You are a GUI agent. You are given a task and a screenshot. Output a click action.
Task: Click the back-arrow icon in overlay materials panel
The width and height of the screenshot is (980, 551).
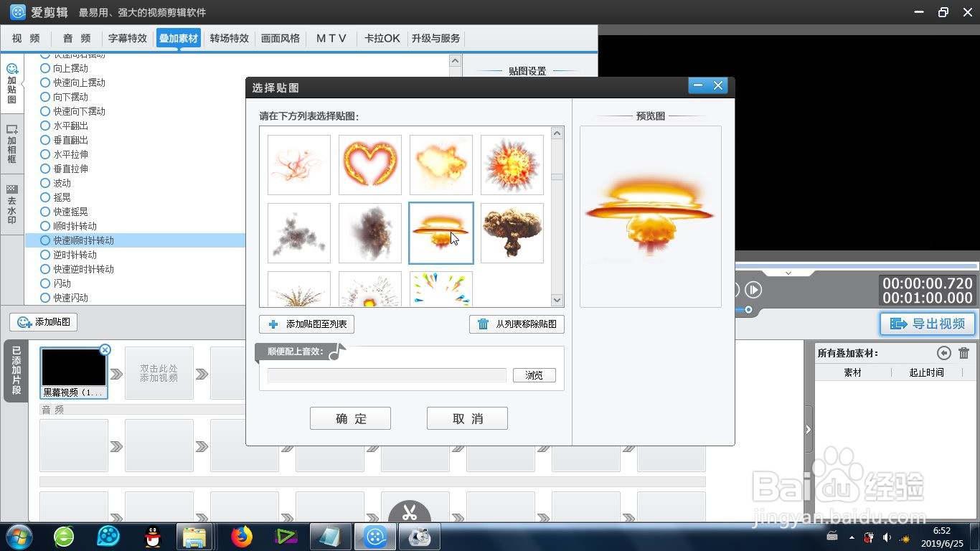944,353
